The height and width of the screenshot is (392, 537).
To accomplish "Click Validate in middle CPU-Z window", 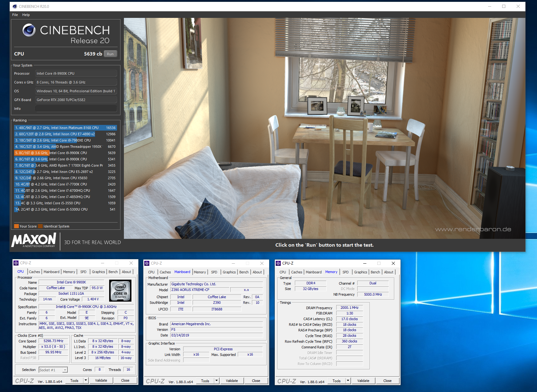I will (x=232, y=381).
